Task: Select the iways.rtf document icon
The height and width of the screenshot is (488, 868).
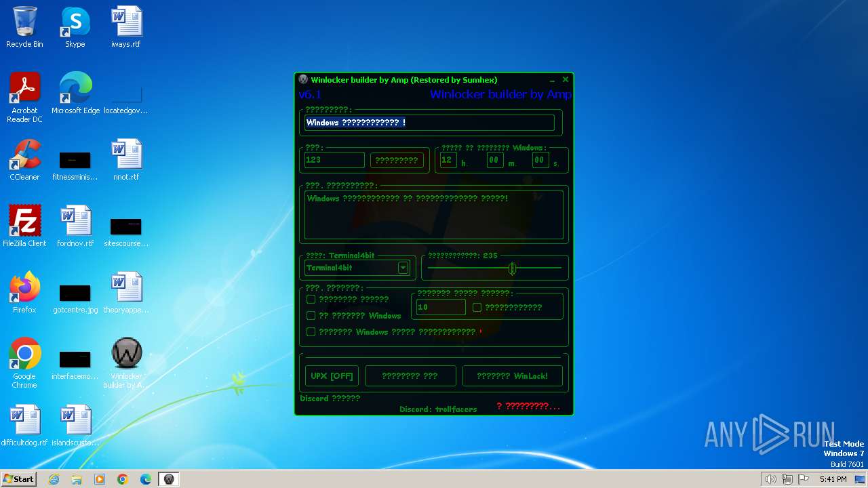Action: 126,27
